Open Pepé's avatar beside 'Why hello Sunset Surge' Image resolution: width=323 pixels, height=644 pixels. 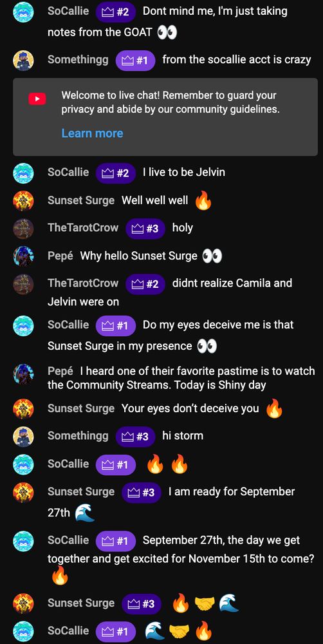(x=23, y=256)
